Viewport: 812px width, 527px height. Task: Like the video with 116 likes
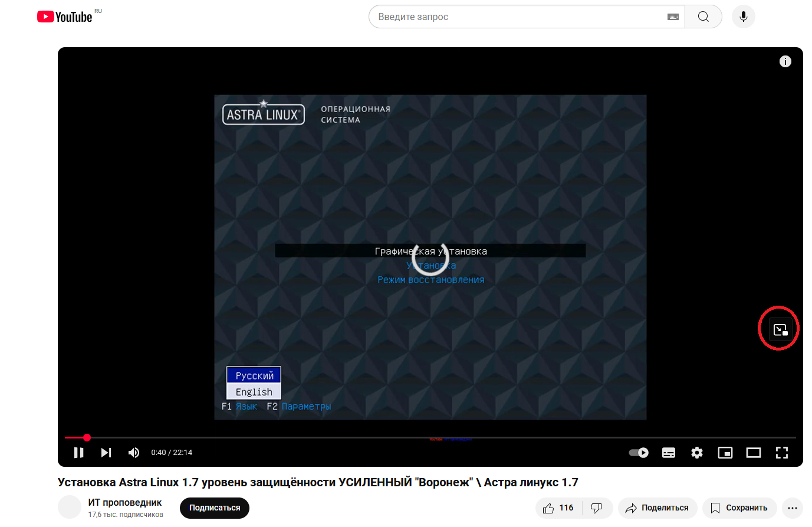point(558,508)
